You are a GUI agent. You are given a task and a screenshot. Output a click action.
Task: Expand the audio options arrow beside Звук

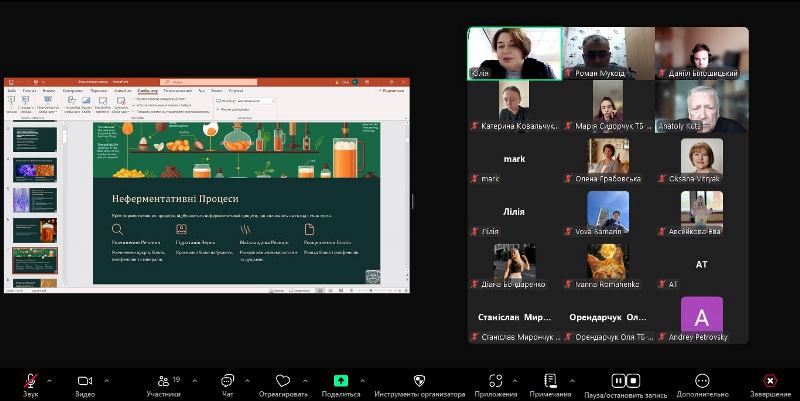49,380
